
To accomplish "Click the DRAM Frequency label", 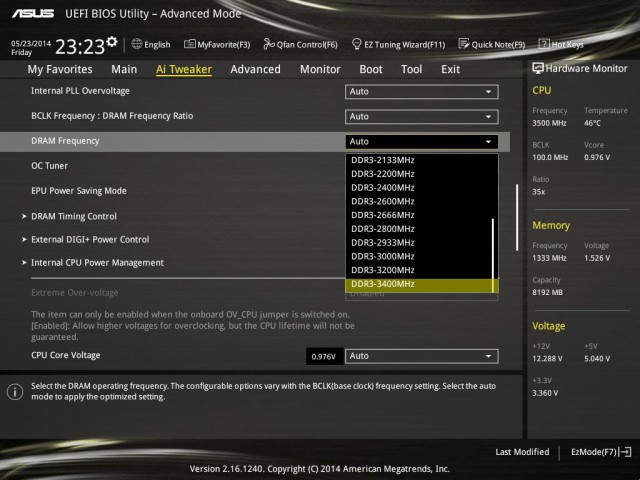I will pyautogui.click(x=65, y=141).
